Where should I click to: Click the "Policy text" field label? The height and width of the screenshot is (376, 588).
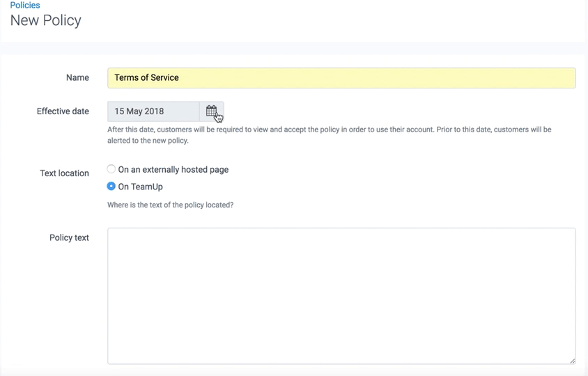69,237
